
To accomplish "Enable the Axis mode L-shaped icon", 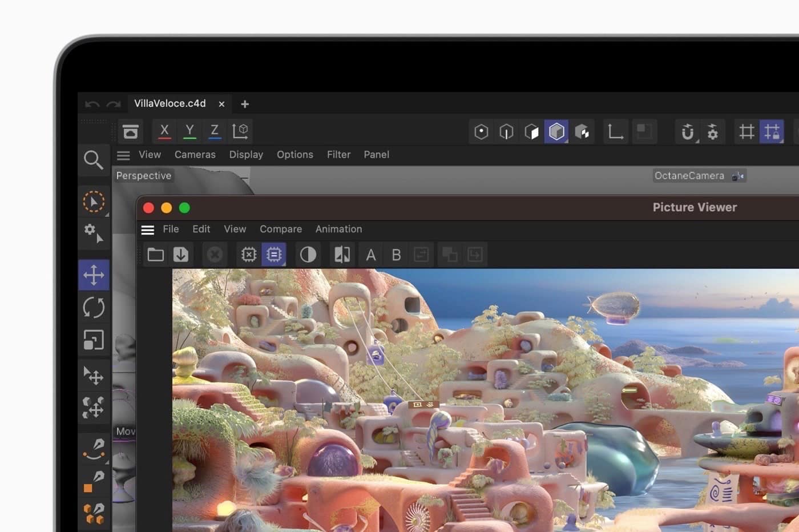I will [x=615, y=132].
